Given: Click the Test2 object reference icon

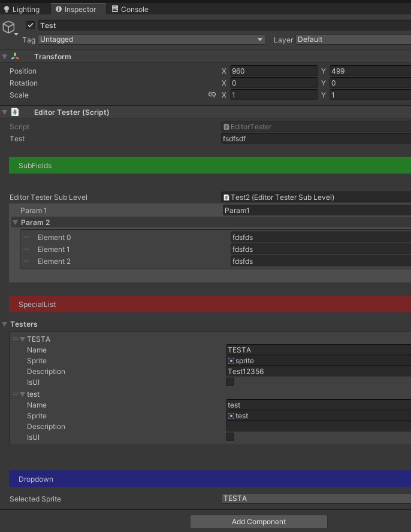Looking at the screenshot, I should [226, 197].
